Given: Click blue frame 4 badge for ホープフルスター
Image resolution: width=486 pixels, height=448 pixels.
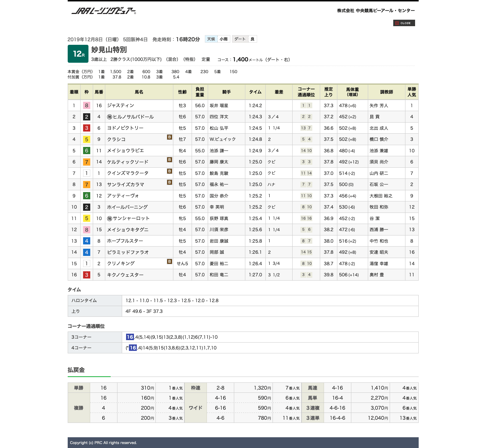Looking at the screenshot, I should 86,241.
